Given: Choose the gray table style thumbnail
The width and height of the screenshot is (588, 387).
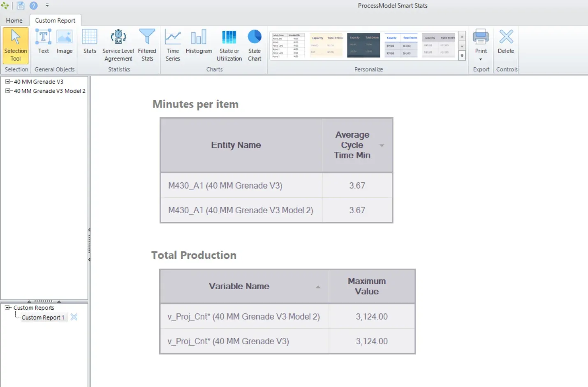Looking at the screenshot, I should (x=439, y=45).
